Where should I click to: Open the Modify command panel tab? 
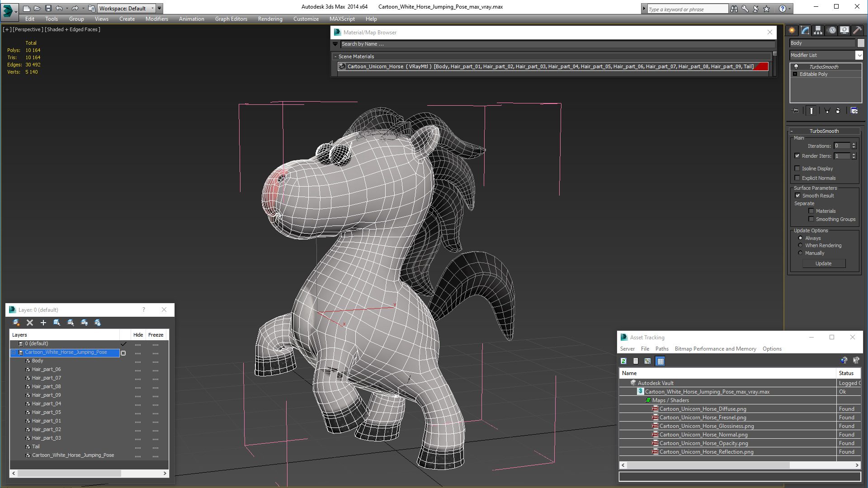click(805, 30)
